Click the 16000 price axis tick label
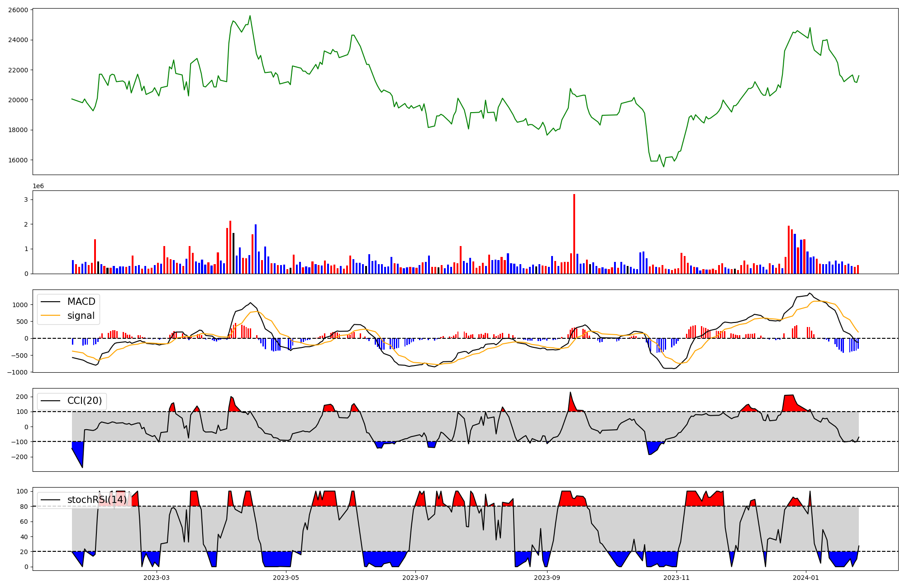 pos(18,160)
